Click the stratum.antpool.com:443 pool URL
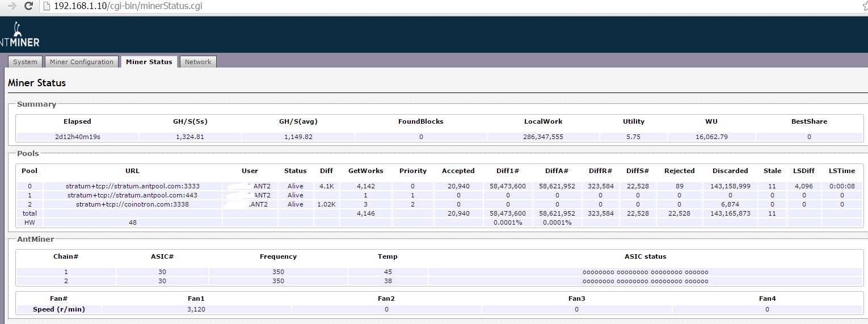Viewport: 868px width, 324px height. [132, 195]
